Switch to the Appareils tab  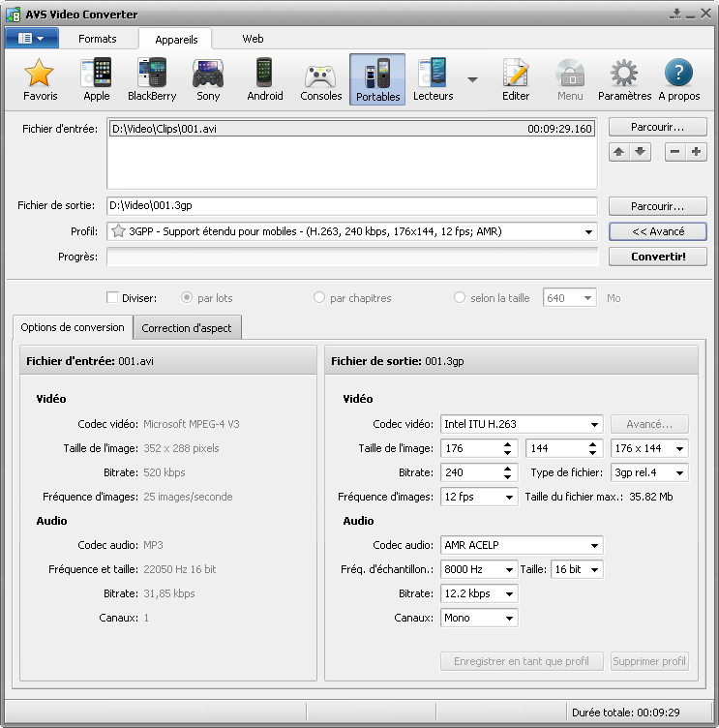[x=176, y=39]
